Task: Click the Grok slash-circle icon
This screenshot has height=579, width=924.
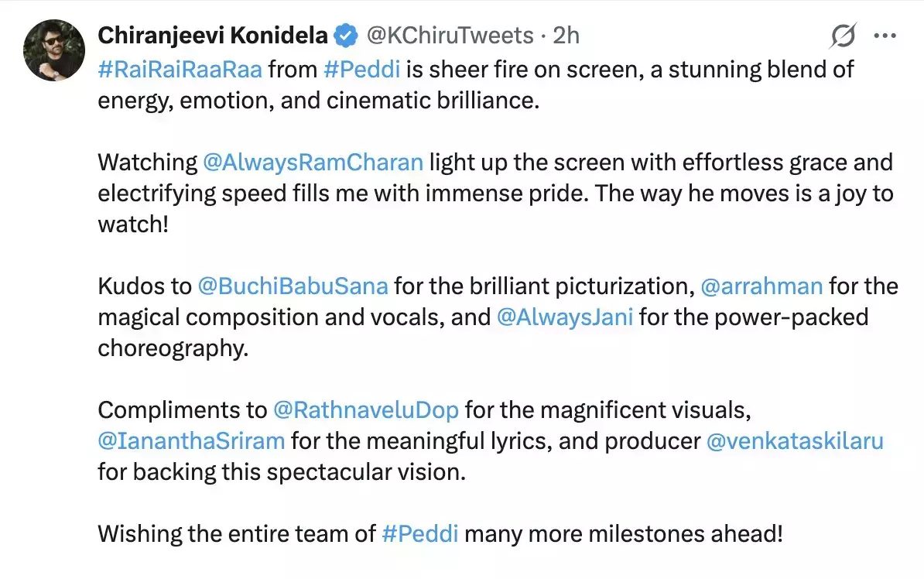Action: coord(844,36)
